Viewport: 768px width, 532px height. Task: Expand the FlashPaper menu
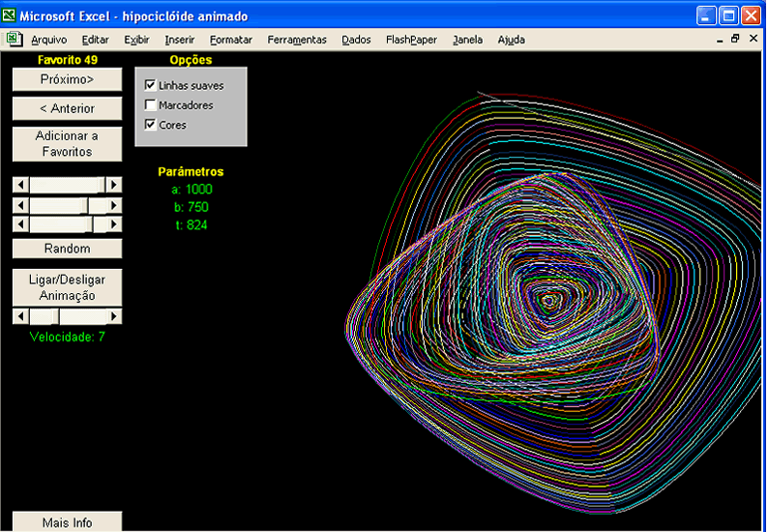tap(411, 40)
